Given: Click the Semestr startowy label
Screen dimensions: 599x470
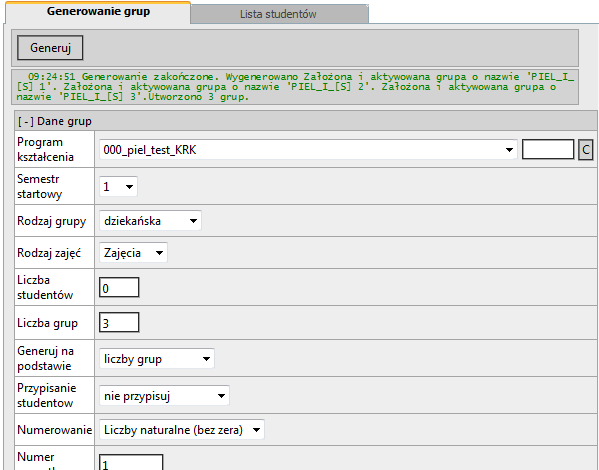Looking at the screenshot, I should (x=39, y=186).
